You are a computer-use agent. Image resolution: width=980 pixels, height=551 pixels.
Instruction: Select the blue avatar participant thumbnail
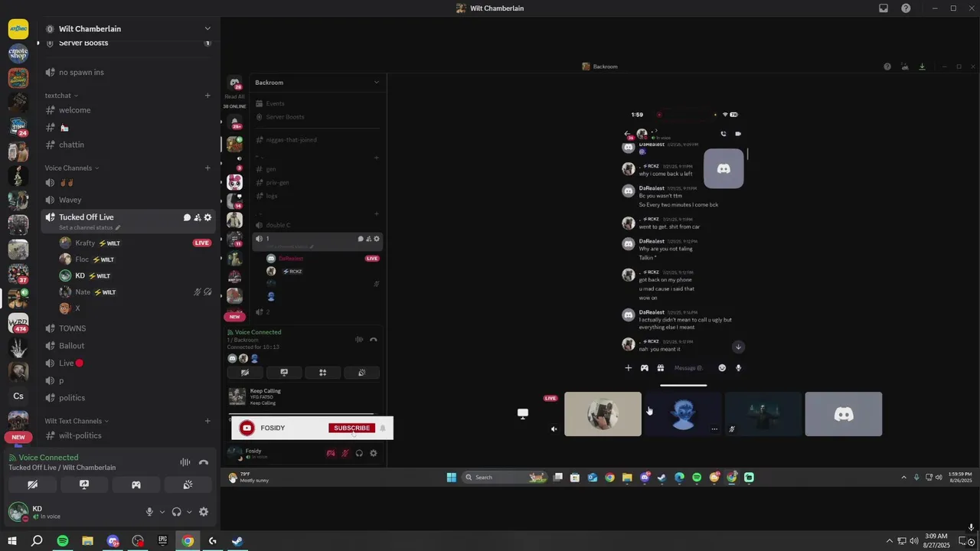tap(683, 414)
